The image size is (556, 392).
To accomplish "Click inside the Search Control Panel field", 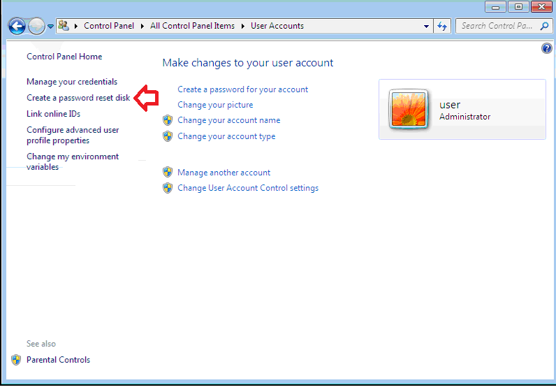I will [496, 26].
